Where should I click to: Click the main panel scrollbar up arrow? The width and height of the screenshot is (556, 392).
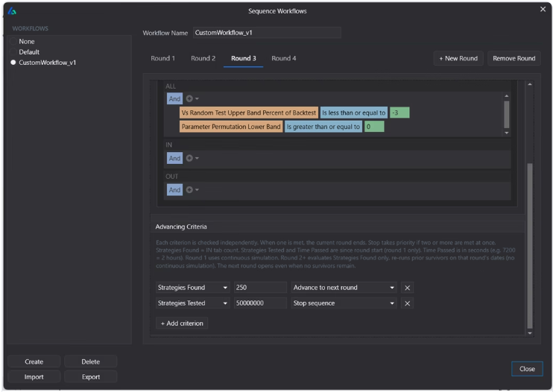pyautogui.click(x=530, y=84)
